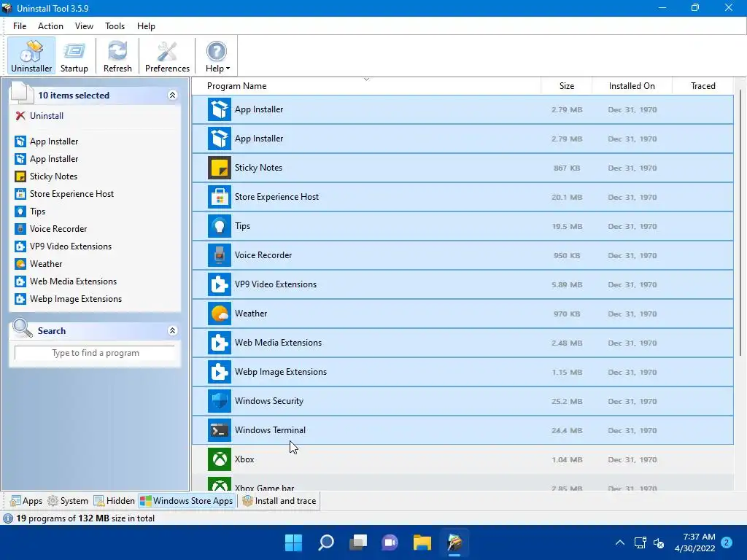
Task: Click the Windows Terminal icon
Action: [x=220, y=430]
